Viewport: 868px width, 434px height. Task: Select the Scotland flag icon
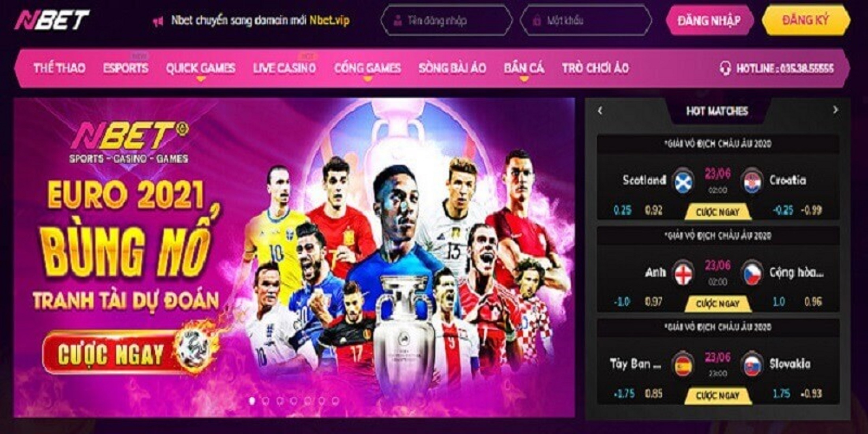click(x=683, y=182)
